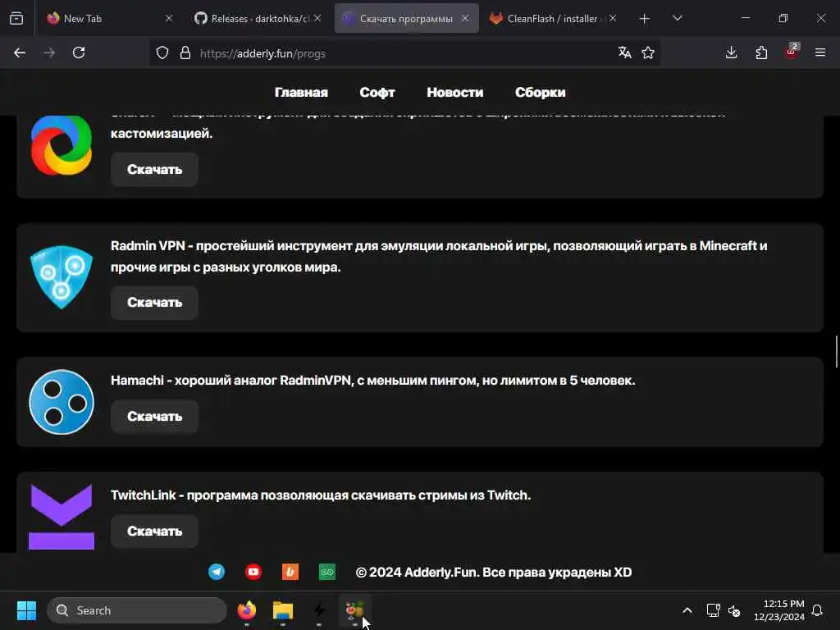Open the green footer social icon

pyautogui.click(x=327, y=572)
